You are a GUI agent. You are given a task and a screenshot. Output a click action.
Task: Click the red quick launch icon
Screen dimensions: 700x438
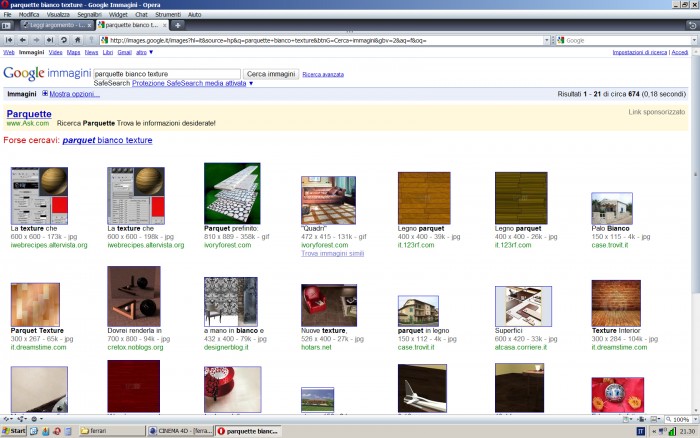57,431
